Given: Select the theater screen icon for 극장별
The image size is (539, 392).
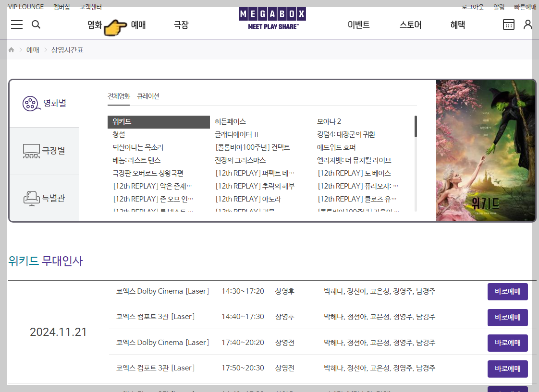Looking at the screenshot, I should [31, 151].
